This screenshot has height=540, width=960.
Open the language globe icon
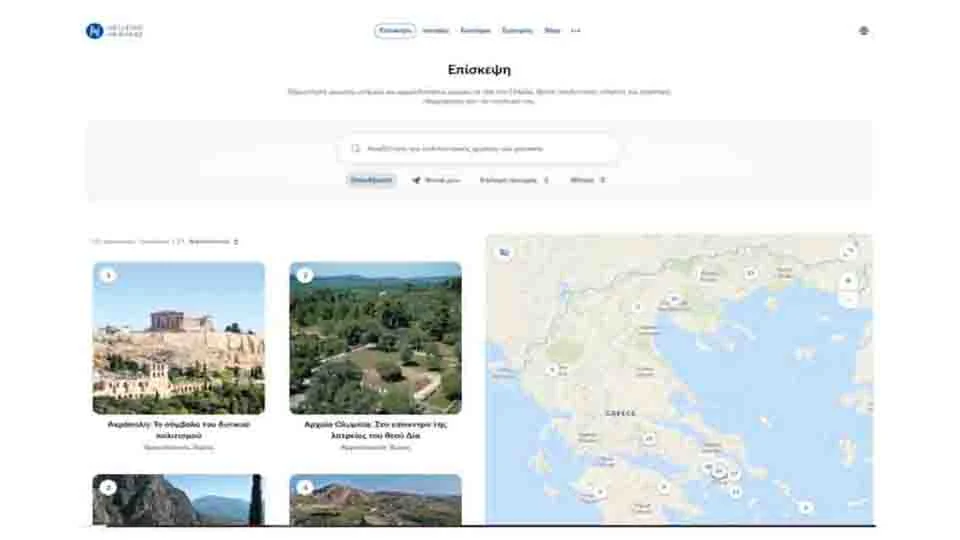pos(863,31)
